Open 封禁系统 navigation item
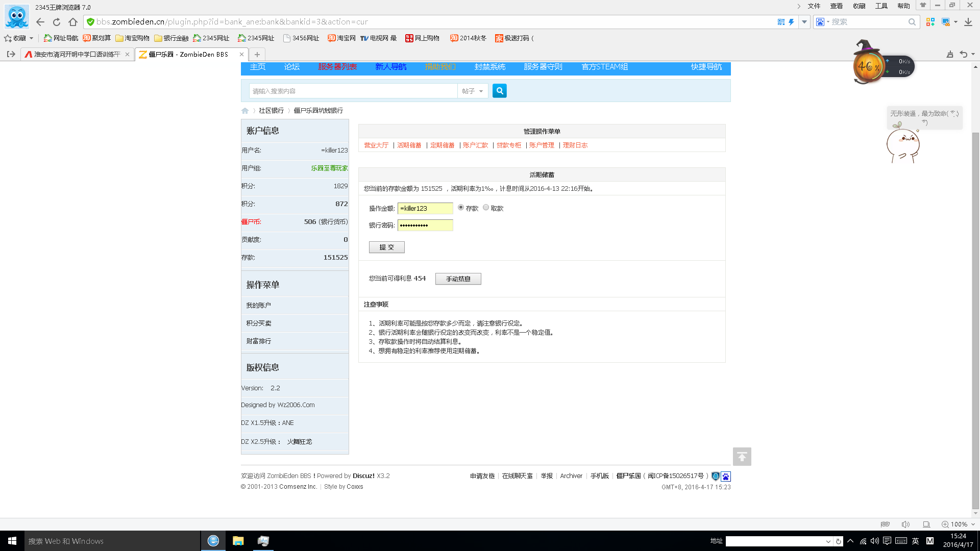This screenshot has width=980, height=551. [490, 67]
